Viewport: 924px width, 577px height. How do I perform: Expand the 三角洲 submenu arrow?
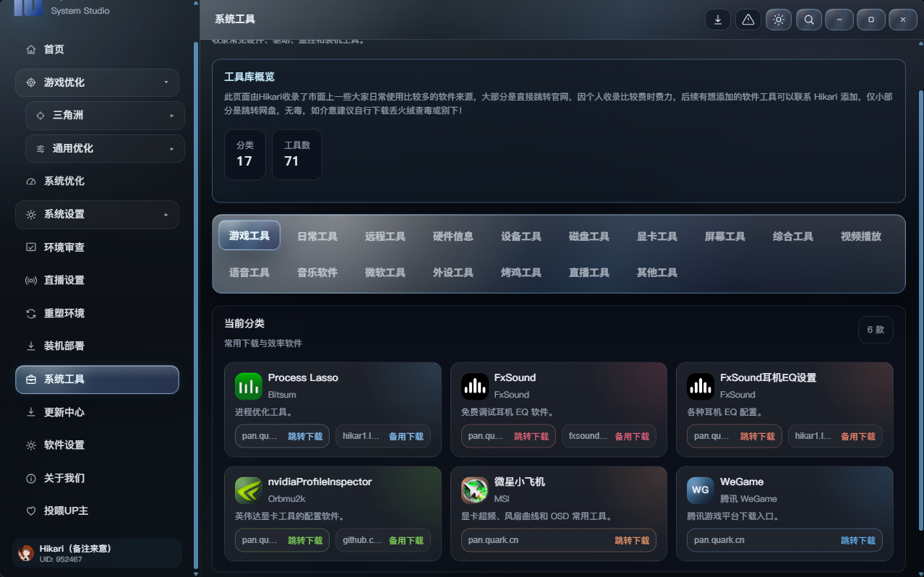pos(172,116)
